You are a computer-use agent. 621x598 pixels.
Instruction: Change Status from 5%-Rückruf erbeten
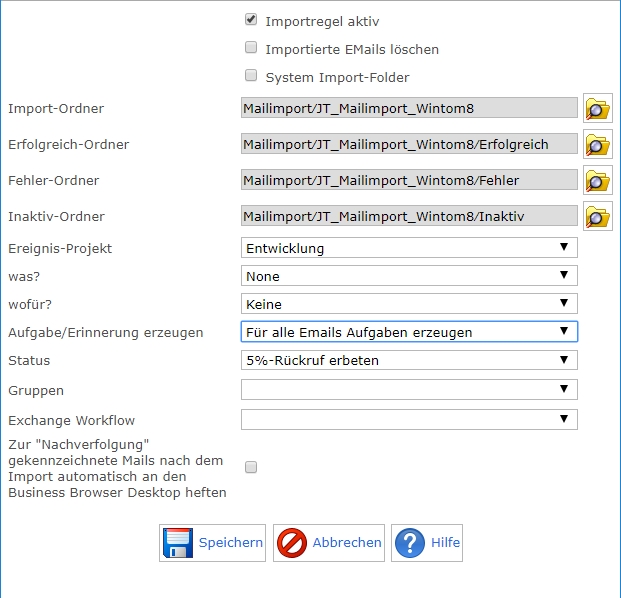point(409,360)
